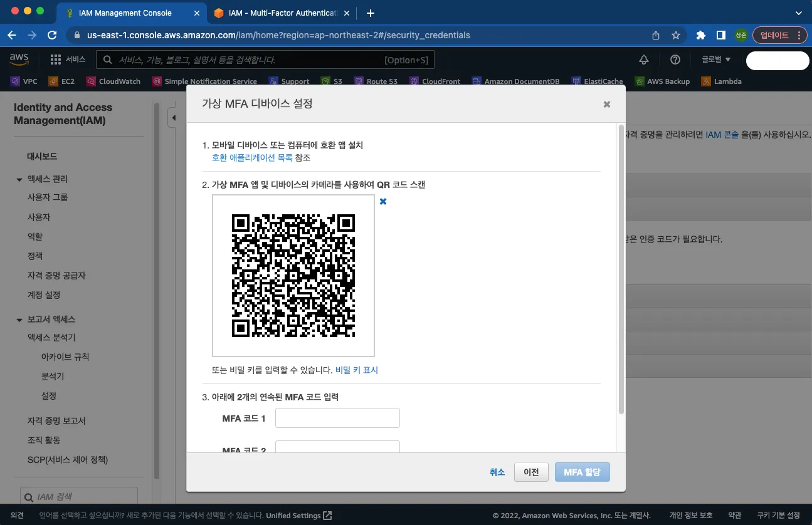Open a new browser tab

(x=371, y=13)
